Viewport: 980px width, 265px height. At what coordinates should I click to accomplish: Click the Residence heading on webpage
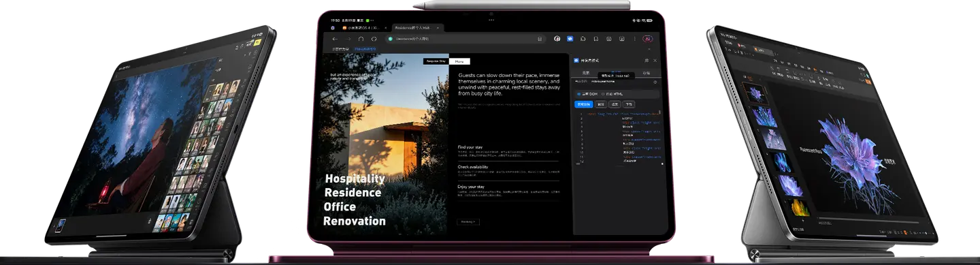click(x=353, y=193)
